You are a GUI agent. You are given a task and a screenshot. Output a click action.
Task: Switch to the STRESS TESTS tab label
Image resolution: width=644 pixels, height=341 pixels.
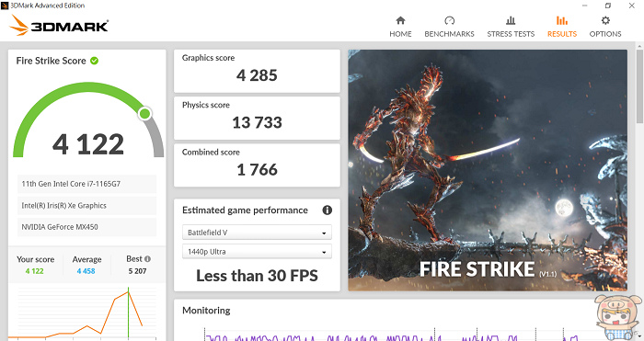pos(511,34)
